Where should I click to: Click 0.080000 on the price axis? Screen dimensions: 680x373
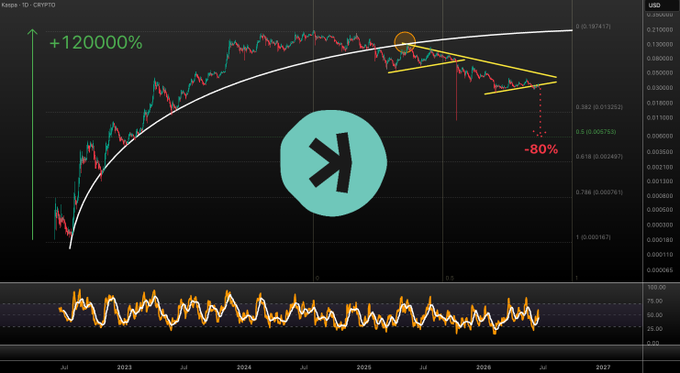[x=660, y=58]
